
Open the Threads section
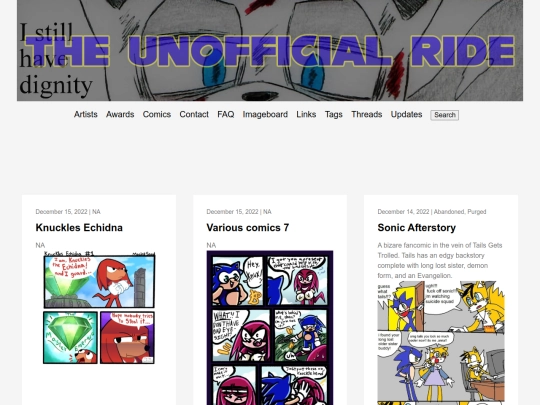pos(366,114)
